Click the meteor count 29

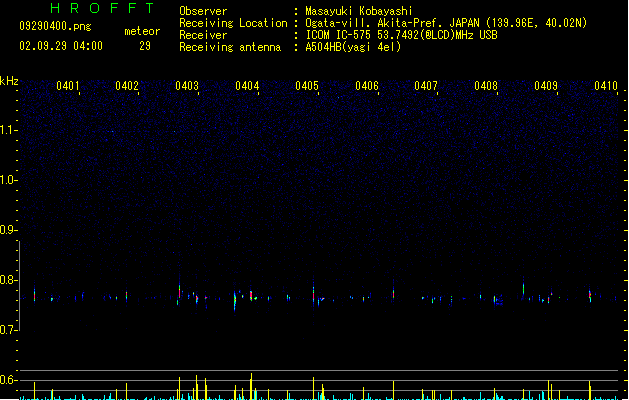click(x=145, y=46)
